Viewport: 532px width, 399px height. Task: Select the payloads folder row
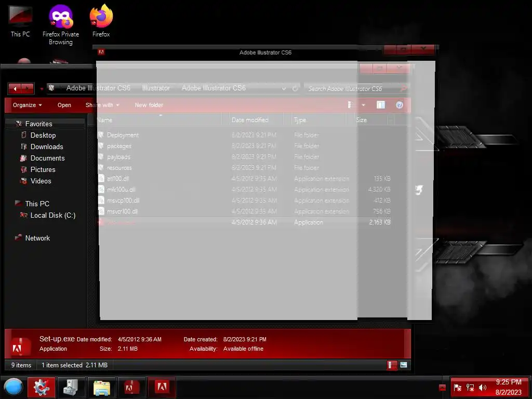[244, 157]
